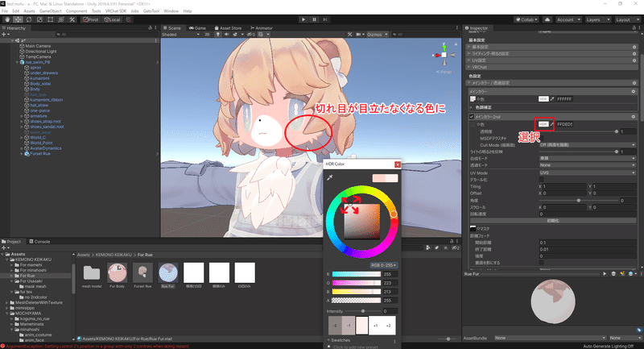Toggle the メインカラー2nd checkbox
Screen dimensions: 644x349
(x=472, y=117)
